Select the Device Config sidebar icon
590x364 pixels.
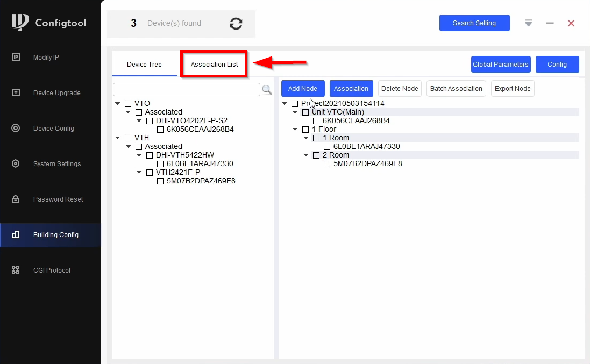tap(16, 129)
